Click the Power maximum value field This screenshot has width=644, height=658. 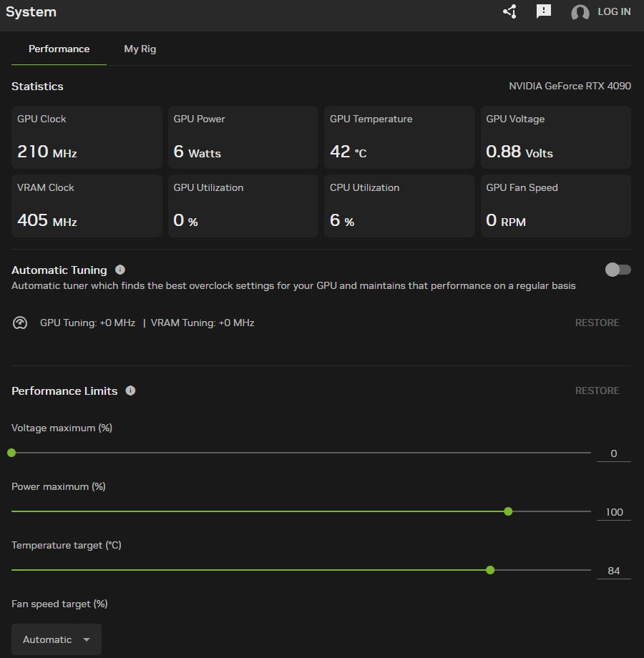coord(613,512)
